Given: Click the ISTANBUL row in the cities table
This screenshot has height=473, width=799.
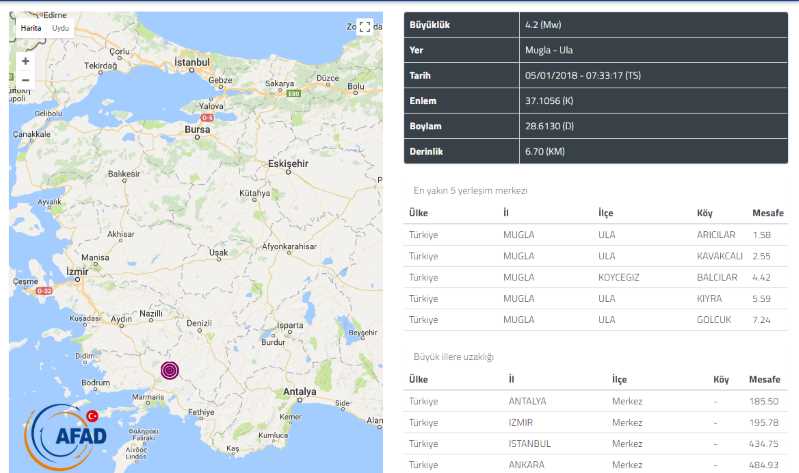Looking at the screenshot, I should click(594, 443).
